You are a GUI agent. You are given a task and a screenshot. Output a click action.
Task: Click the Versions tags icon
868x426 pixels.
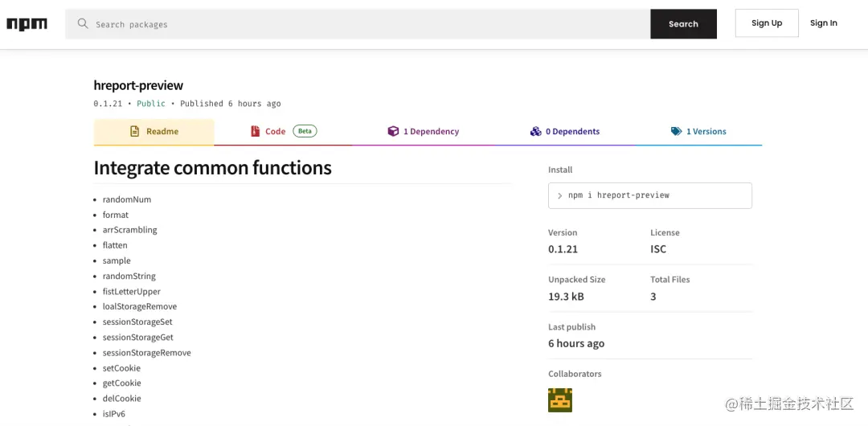click(x=676, y=131)
